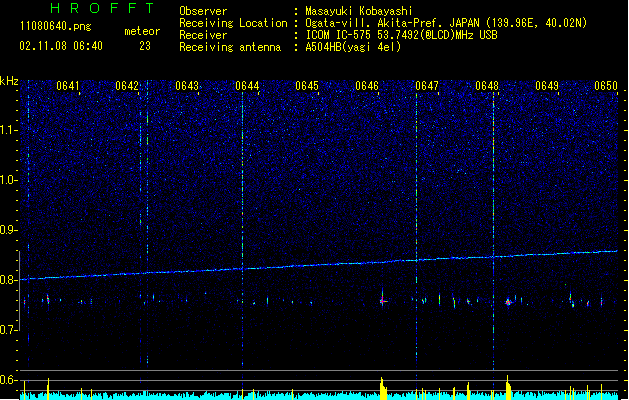Click the Observer label

coord(203,11)
